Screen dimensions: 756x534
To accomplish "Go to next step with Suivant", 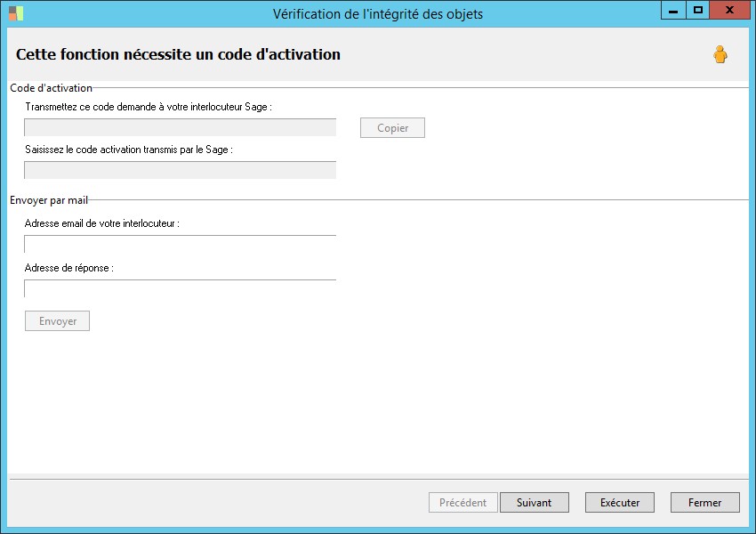I will pos(535,503).
